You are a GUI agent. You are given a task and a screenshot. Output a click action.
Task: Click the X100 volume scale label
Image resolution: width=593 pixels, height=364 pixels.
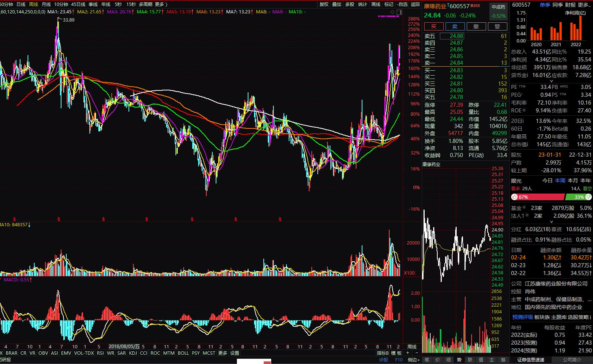click(x=409, y=273)
